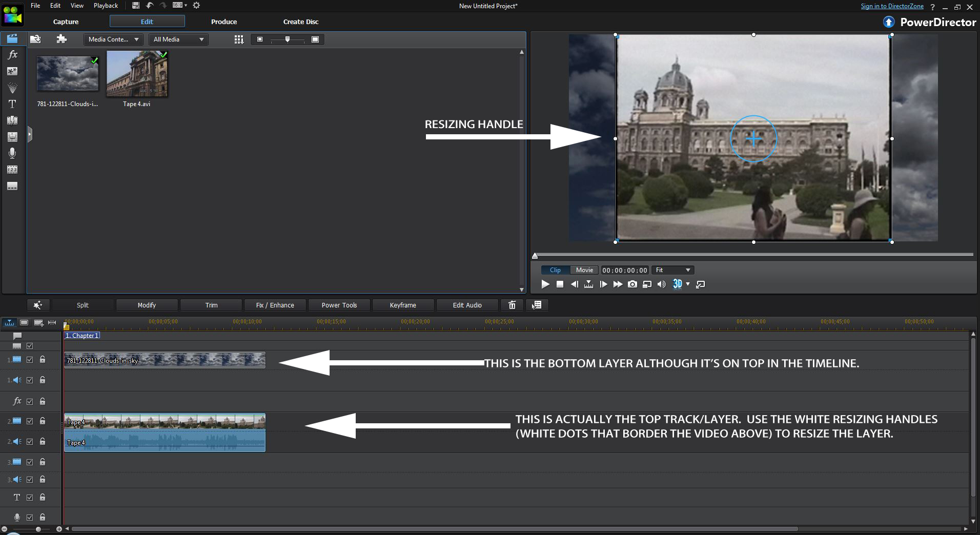Delete selected clip with trash icon
980x535 pixels.
click(512, 305)
